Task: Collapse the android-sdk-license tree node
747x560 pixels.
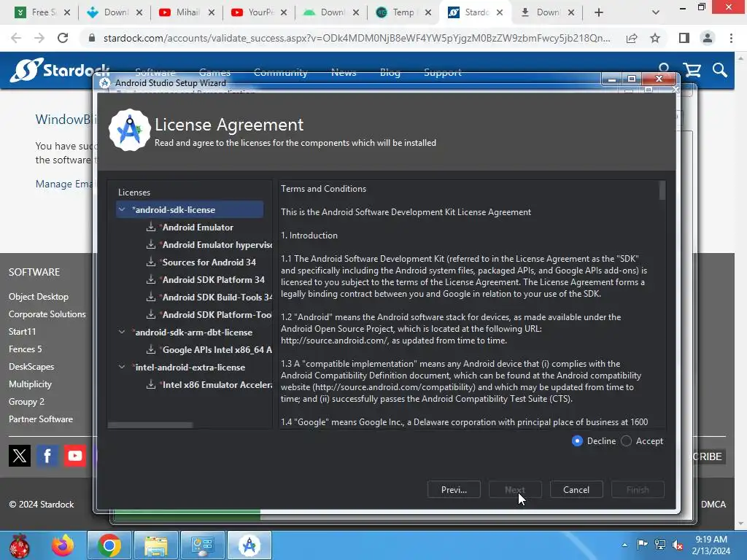Action: click(122, 209)
